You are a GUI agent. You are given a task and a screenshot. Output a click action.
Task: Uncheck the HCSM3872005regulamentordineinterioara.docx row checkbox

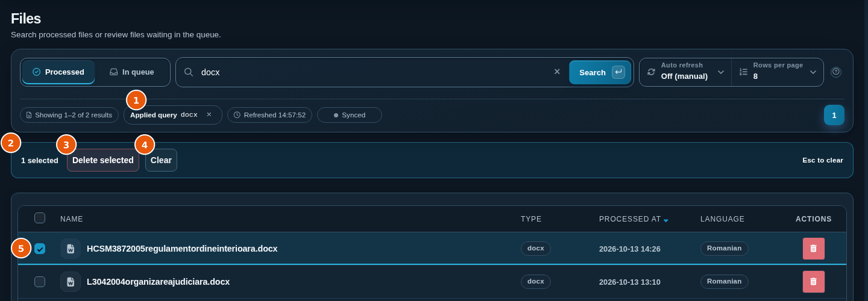pos(40,249)
